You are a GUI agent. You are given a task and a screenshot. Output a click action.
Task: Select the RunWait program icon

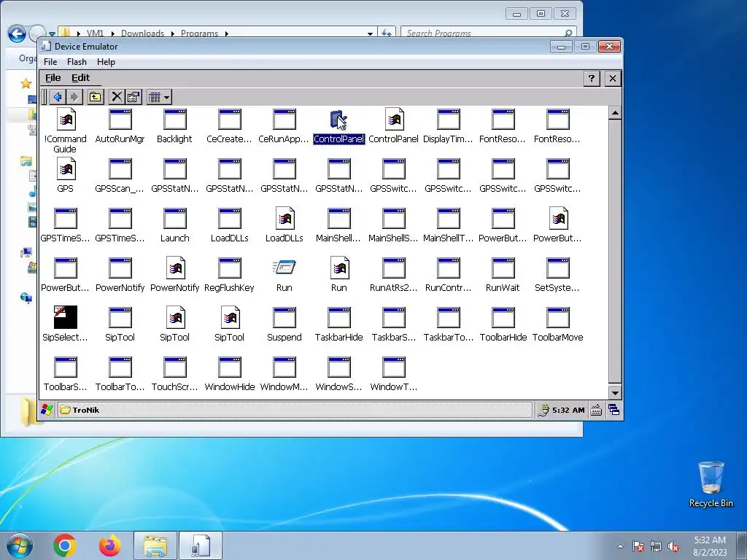503,268
